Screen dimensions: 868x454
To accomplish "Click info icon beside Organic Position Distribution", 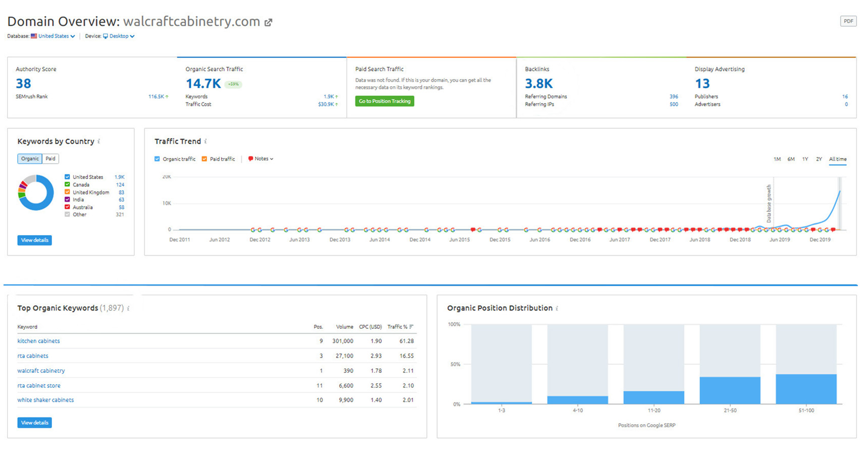I will (557, 308).
